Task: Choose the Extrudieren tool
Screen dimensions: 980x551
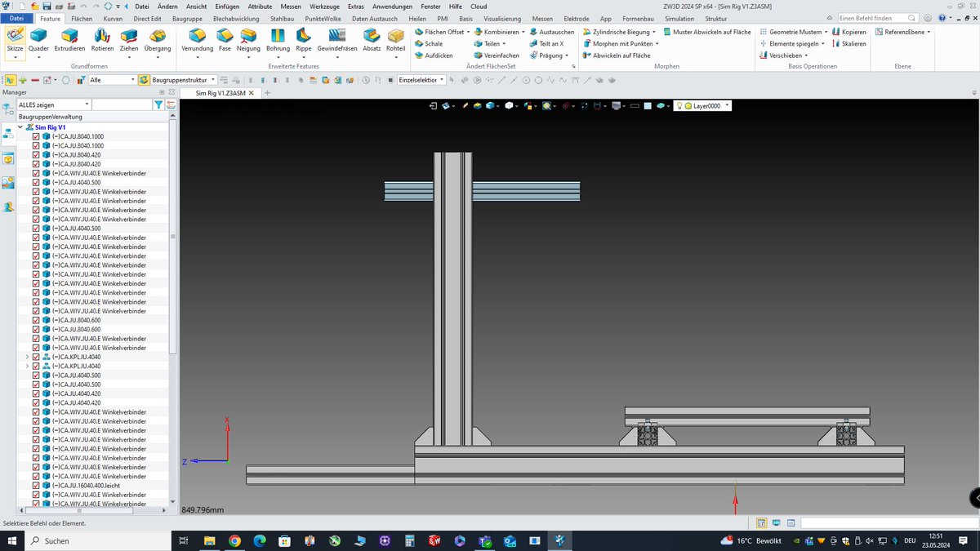Action: point(71,39)
